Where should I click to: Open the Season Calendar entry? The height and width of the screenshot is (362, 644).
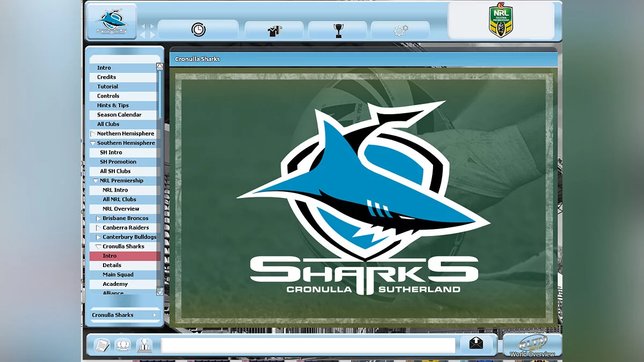(123, 115)
